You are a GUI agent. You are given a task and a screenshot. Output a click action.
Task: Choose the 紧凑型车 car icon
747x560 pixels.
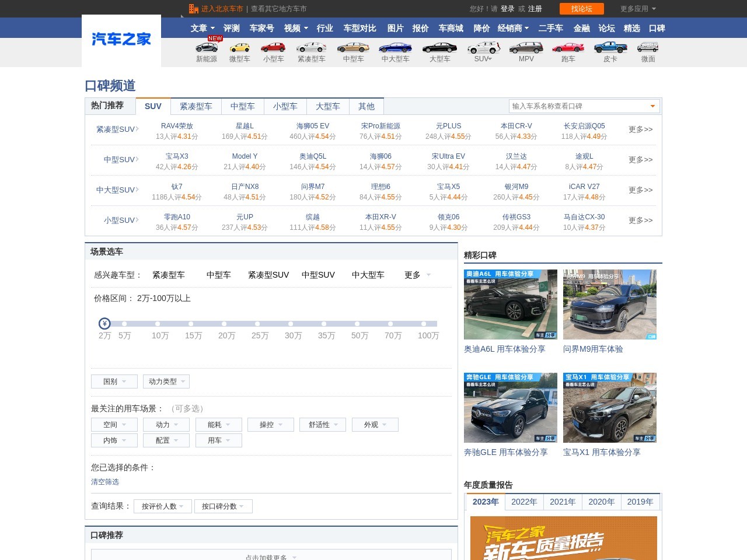click(x=312, y=47)
